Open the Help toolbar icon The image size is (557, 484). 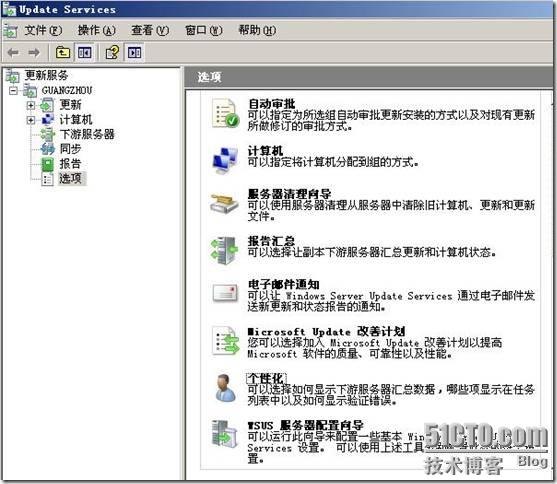113,53
